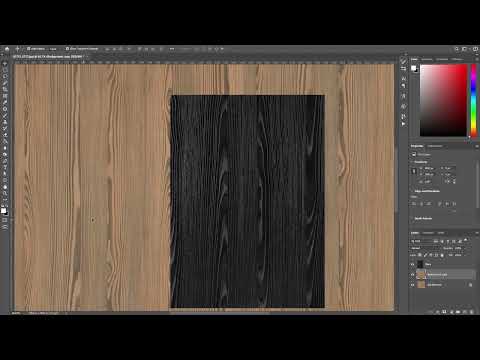Select the Rectangular Marquee tool
This screenshot has width=480, height=360.
click(x=5, y=70)
